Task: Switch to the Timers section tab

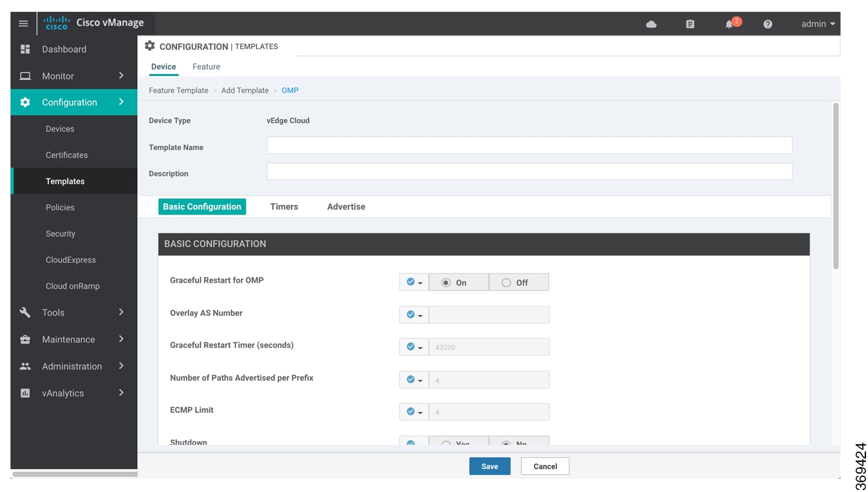Action: [284, 207]
